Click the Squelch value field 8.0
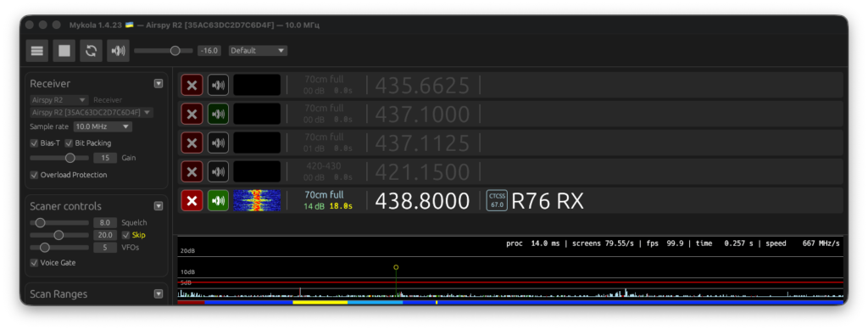868x330 pixels. (x=105, y=222)
